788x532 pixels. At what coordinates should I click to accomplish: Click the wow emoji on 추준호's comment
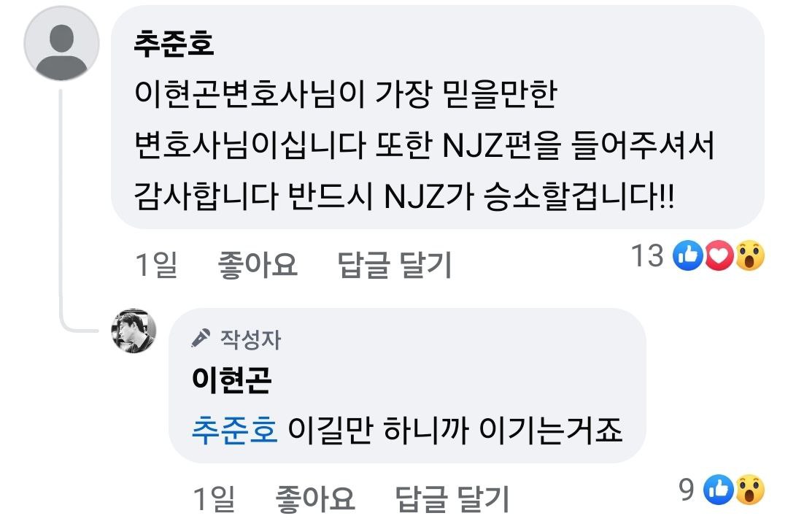pos(750,255)
